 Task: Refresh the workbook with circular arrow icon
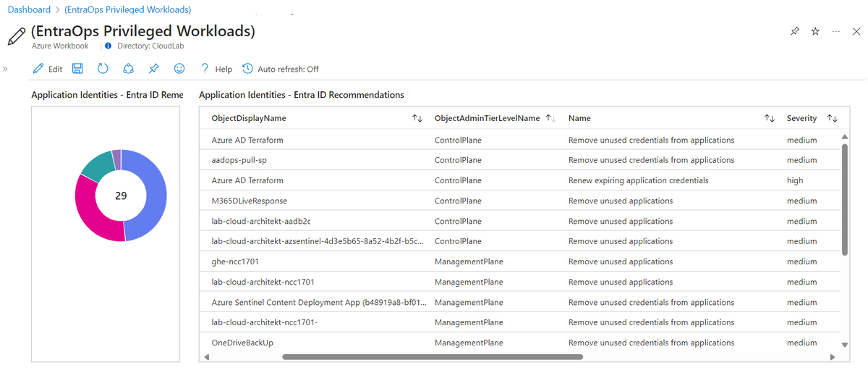click(x=103, y=69)
